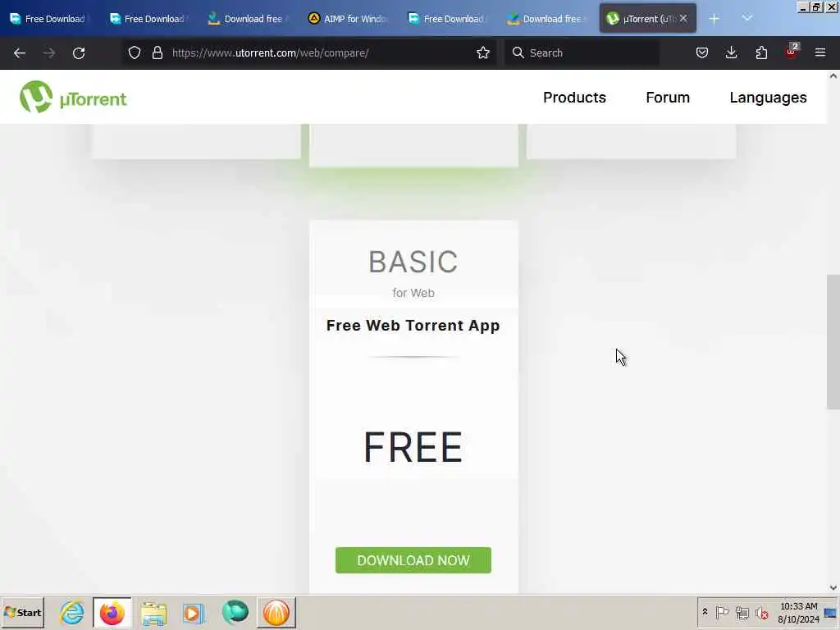This screenshot has height=630, width=840.
Task: Switch to the first Free Download tab
Action: [49, 19]
